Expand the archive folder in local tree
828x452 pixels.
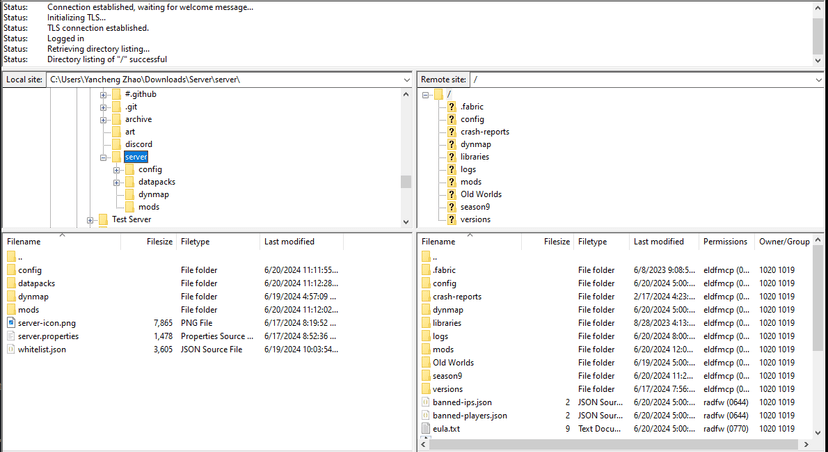pos(103,119)
